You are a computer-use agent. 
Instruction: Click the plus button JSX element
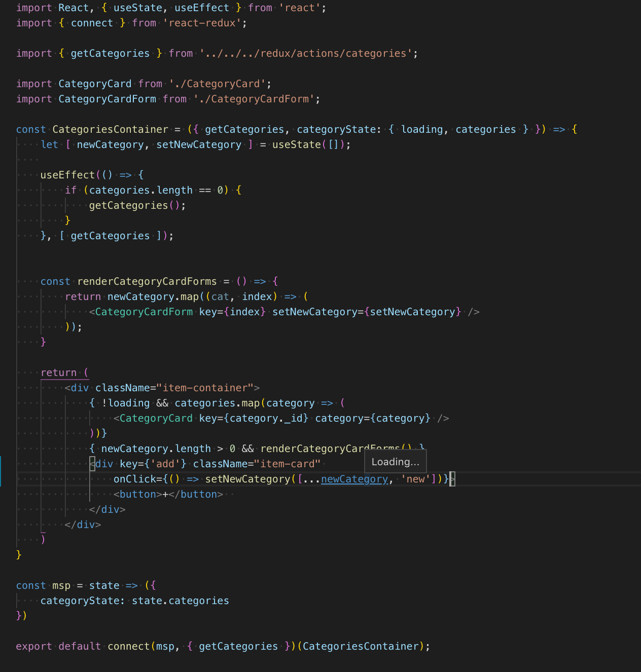pos(167,494)
